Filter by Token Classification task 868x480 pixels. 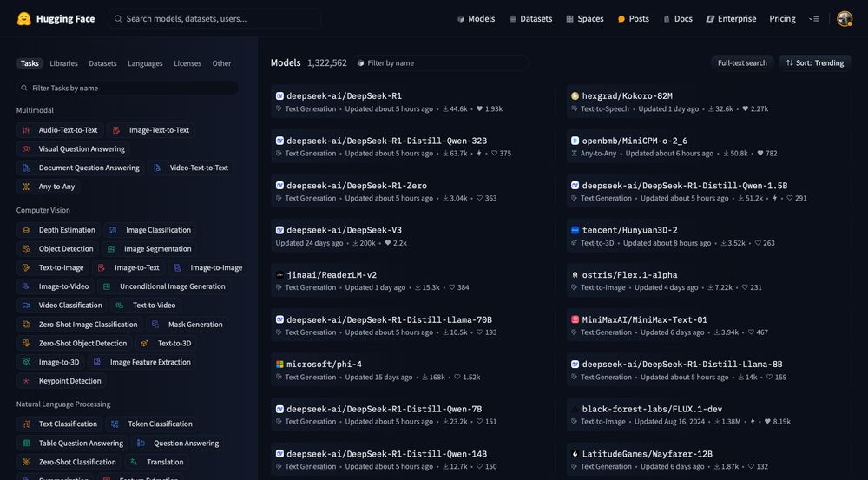tap(152, 424)
